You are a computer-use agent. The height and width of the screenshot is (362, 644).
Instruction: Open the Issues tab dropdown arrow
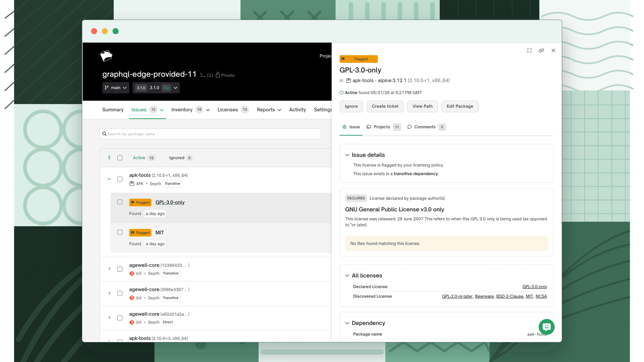[162, 110]
